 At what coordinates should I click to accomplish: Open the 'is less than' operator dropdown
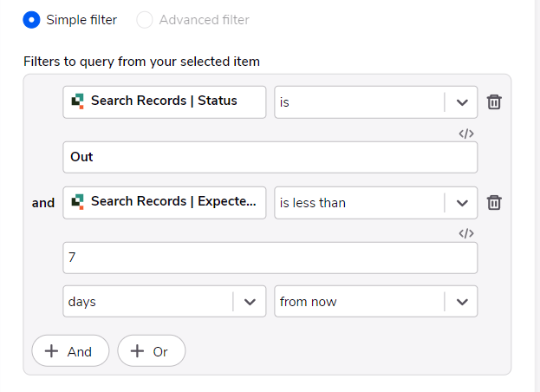click(375, 203)
